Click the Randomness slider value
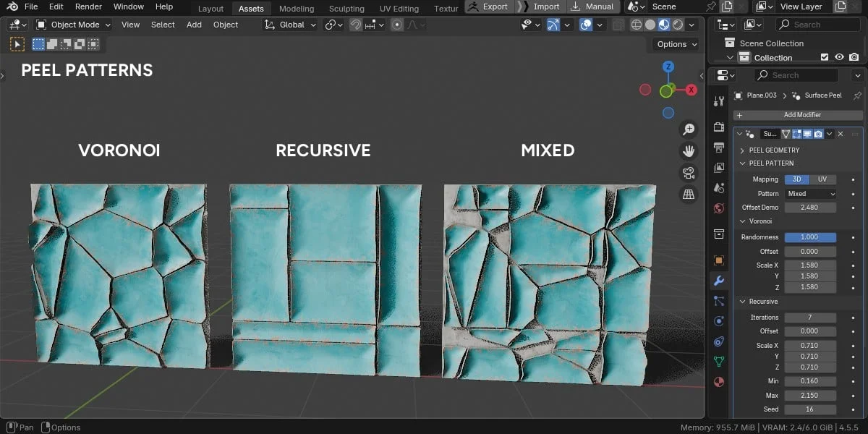Image resolution: width=868 pixels, height=434 pixels. [x=810, y=237]
